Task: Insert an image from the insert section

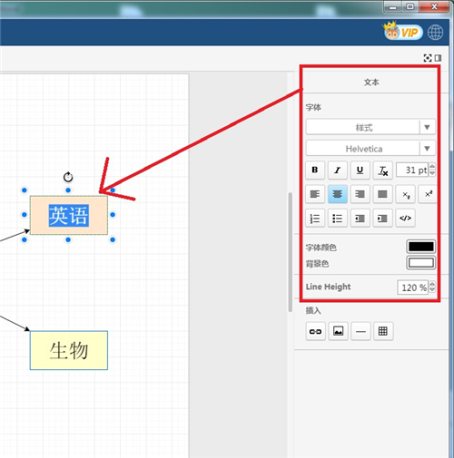Action: tap(338, 331)
